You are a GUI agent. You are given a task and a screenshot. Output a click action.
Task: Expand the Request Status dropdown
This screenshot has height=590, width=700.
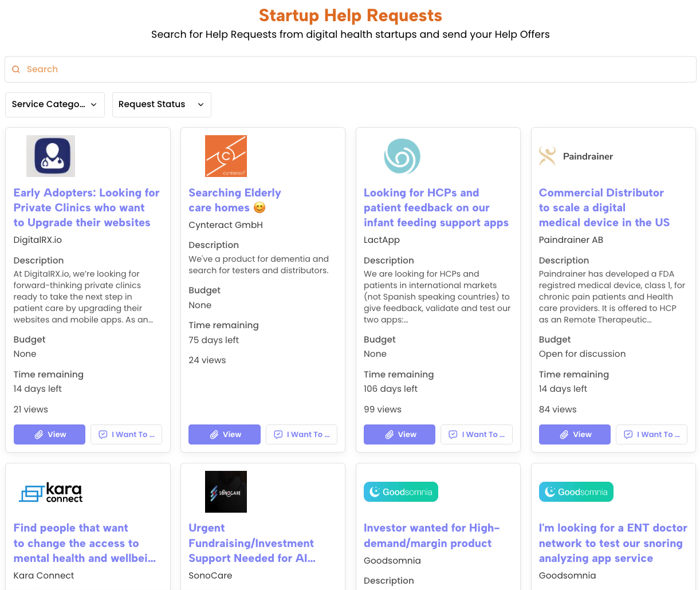click(162, 104)
